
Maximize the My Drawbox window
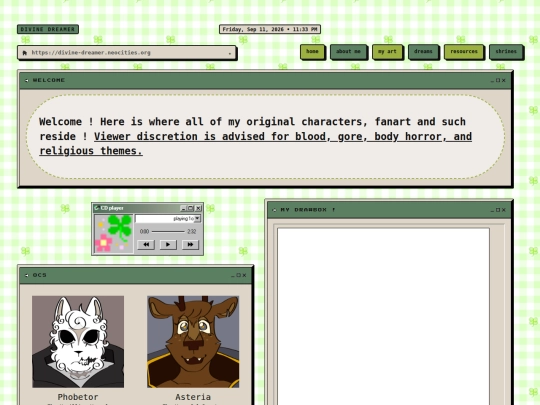(x=498, y=210)
